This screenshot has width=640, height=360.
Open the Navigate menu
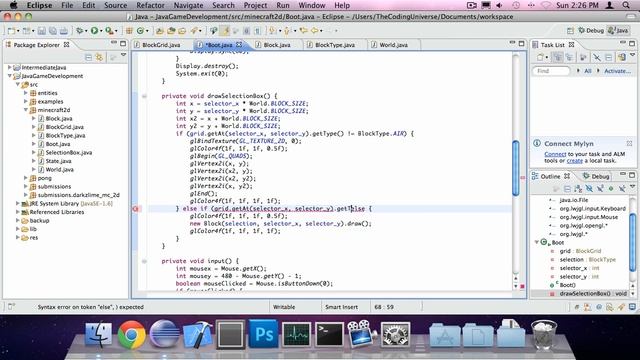tap(188, 5)
